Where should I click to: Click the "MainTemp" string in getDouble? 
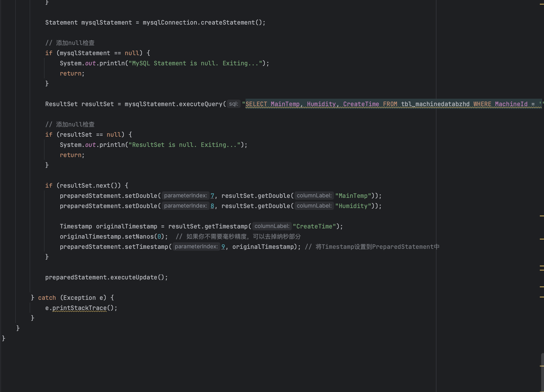pos(353,196)
